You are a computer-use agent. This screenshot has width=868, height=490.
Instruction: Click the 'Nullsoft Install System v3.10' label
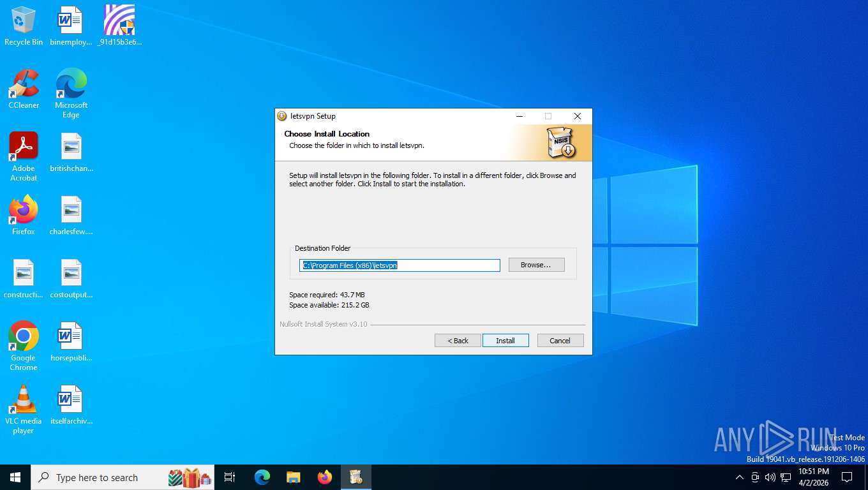[x=324, y=324]
